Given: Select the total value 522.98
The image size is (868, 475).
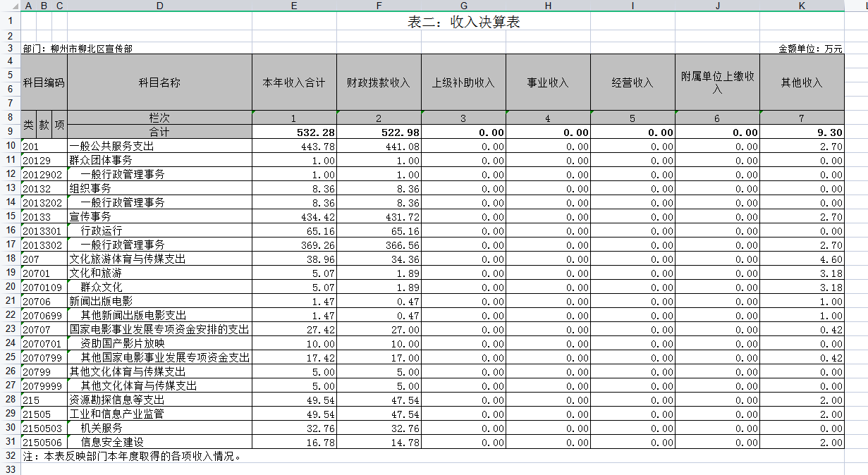Looking at the screenshot, I should coord(379,132).
